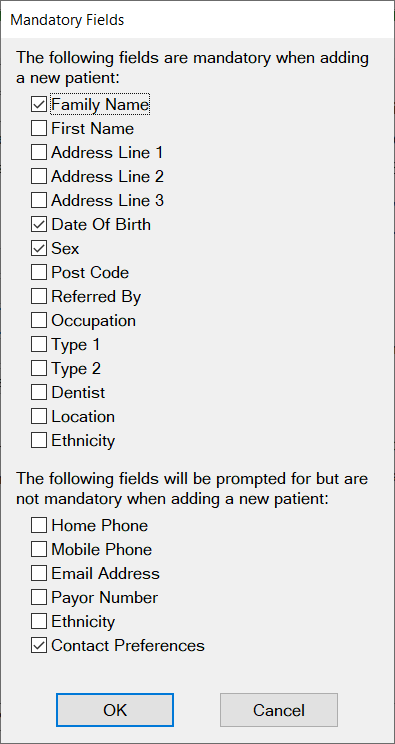The image size is (395, 744).
Task: Enable the Type 1 checkbox
Action: 39,344
